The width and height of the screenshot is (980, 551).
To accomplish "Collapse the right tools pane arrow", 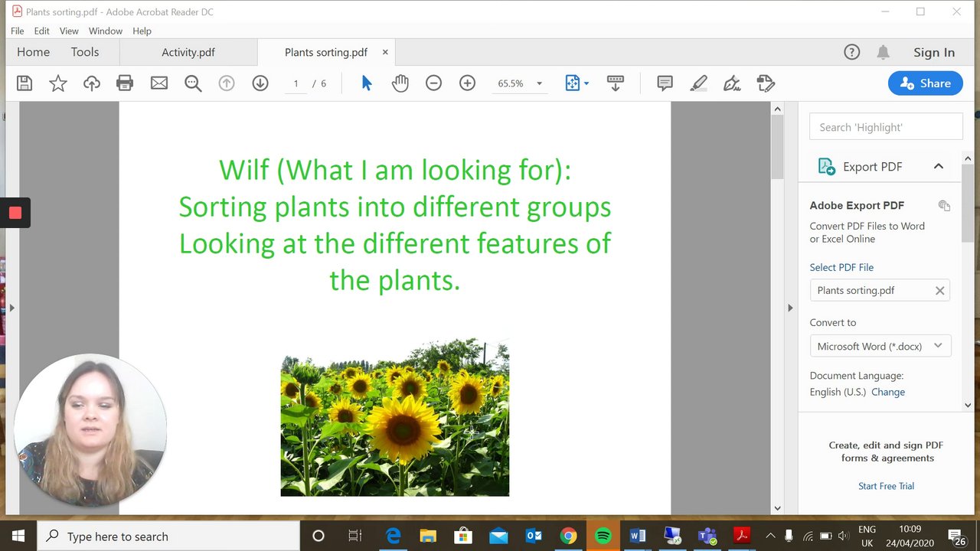I will (790, 308).
